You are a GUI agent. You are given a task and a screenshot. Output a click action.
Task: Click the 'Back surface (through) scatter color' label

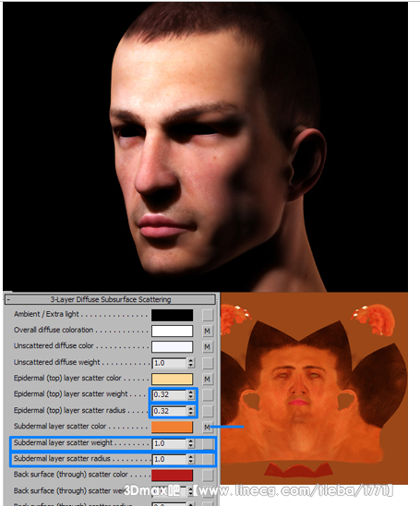(x=71, y=475)
